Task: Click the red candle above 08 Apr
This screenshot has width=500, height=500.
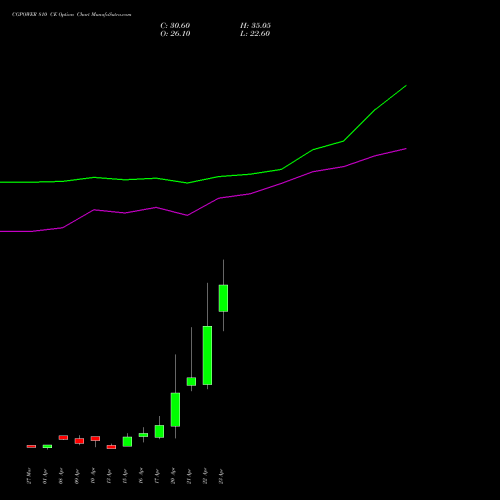Action: coord(63,437)
